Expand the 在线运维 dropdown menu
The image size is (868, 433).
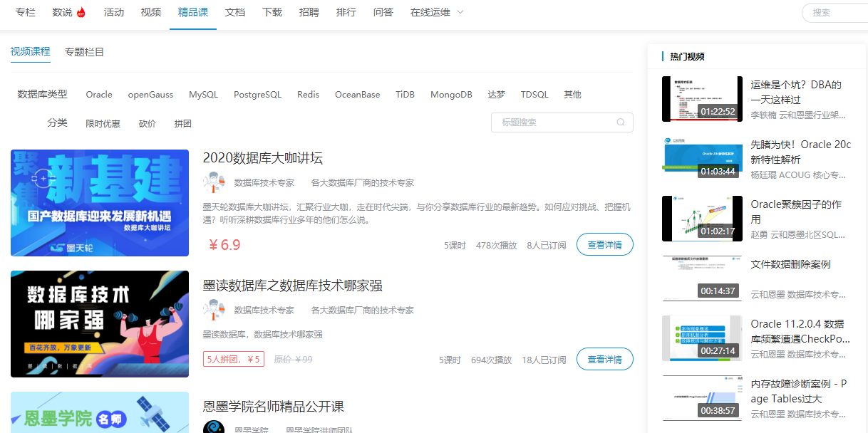(436, 12)
